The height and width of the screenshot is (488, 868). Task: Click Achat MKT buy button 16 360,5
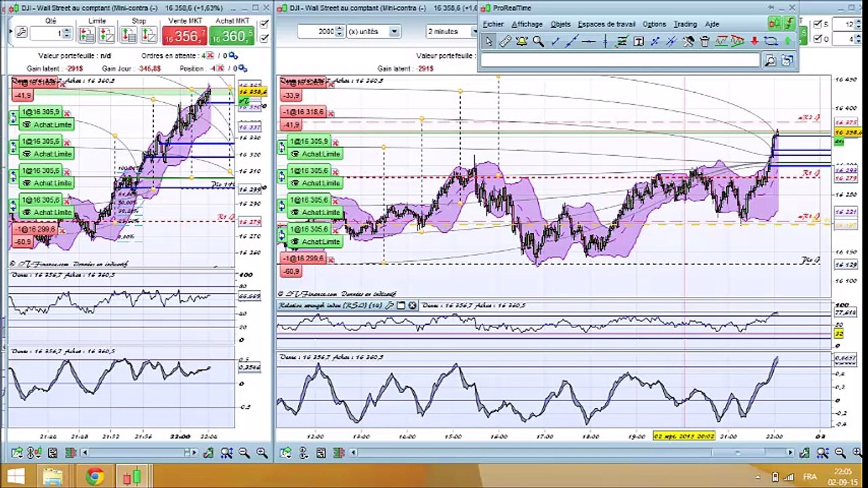pos(232,36)
